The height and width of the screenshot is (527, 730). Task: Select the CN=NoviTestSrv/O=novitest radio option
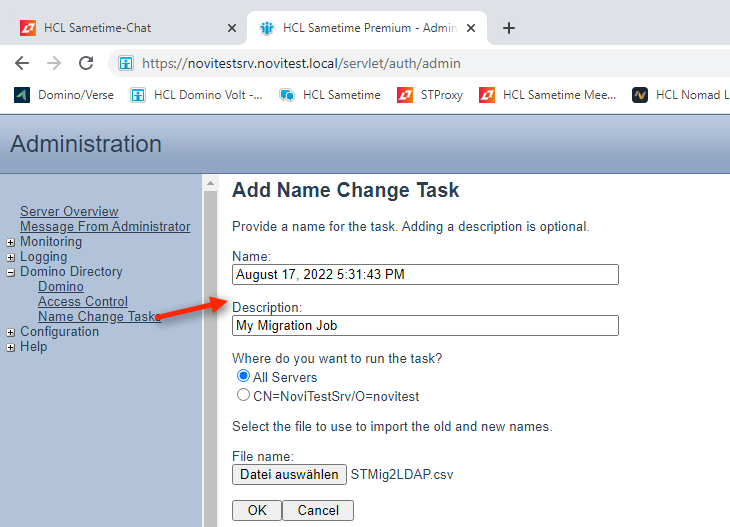point(243,395)
